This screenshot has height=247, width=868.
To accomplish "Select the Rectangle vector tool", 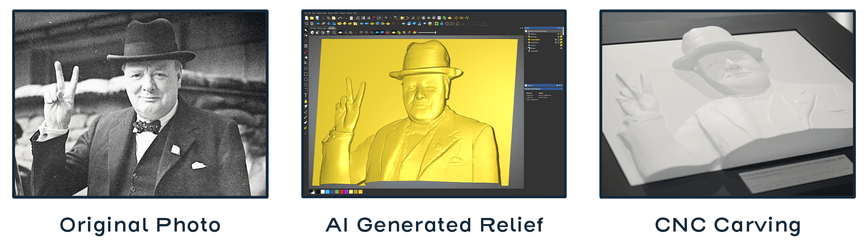I will (x=306, y=74).
